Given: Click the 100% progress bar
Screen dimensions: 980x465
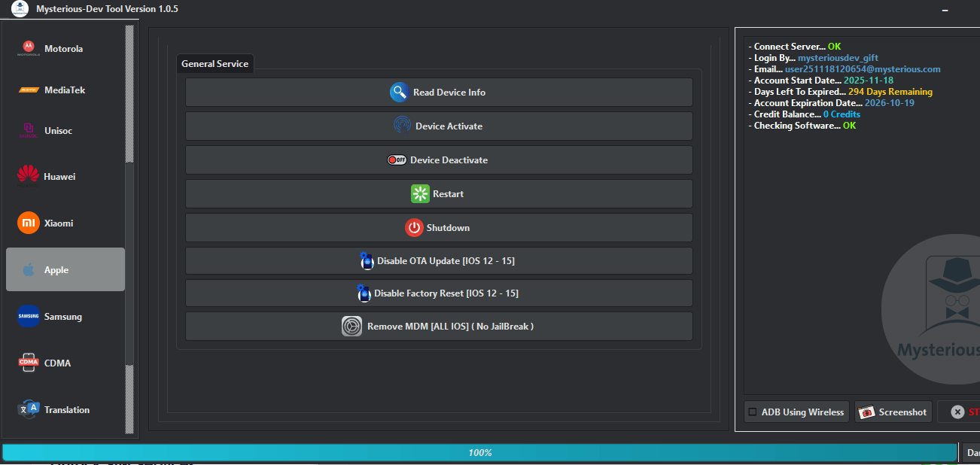Looking at the screenshot, I should (x=481, y=452).
